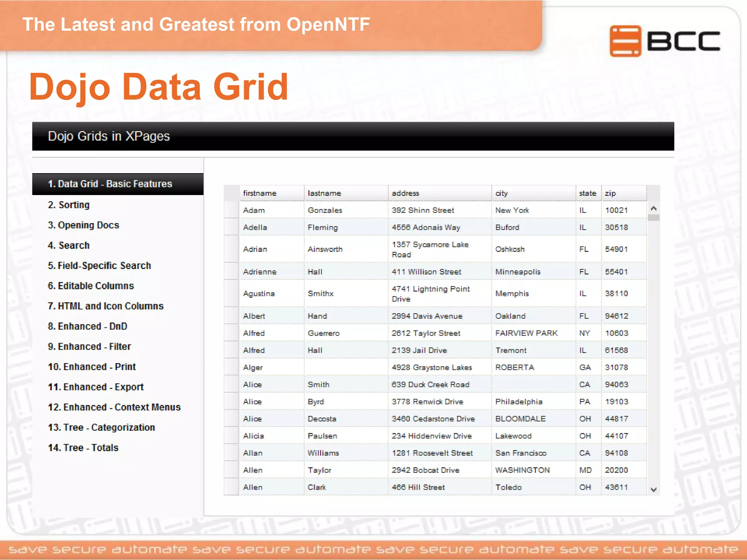Image resolution: width=747 pixels, height=560 pixels.
Task: Click the row selector next to Adella
Action: coord(232,227)
